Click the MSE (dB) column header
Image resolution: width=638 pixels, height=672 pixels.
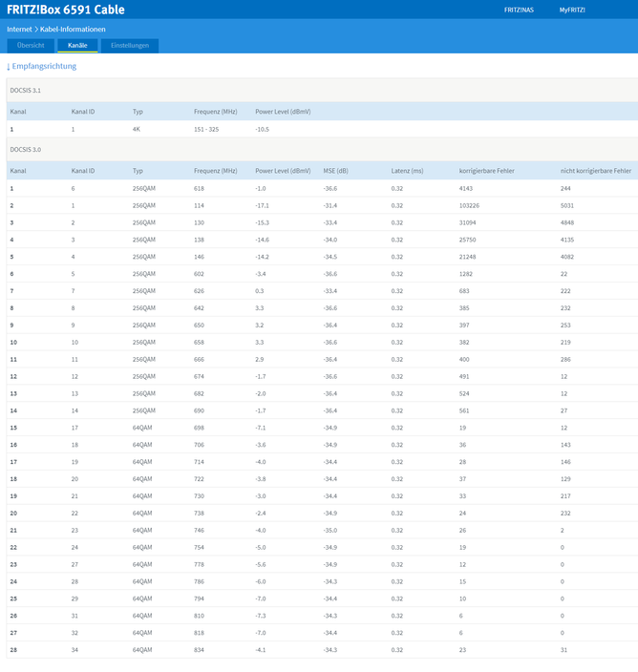[x=336, y=171]
